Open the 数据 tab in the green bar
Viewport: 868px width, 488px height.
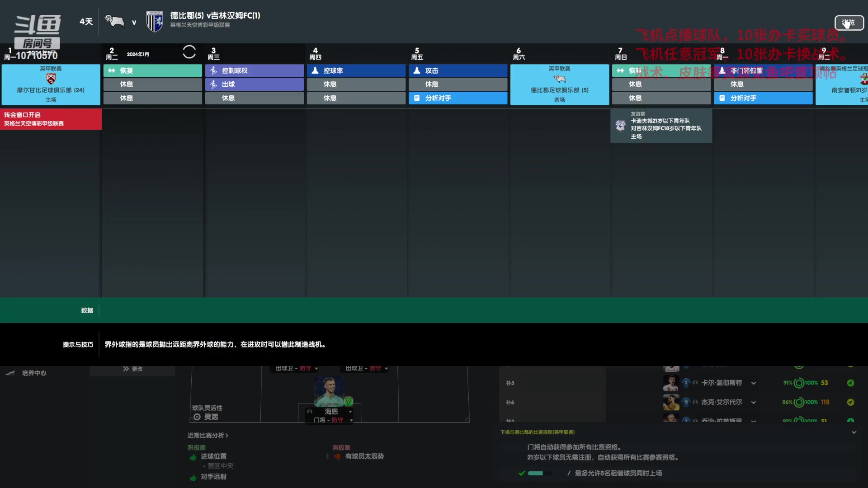click(87, 310)
